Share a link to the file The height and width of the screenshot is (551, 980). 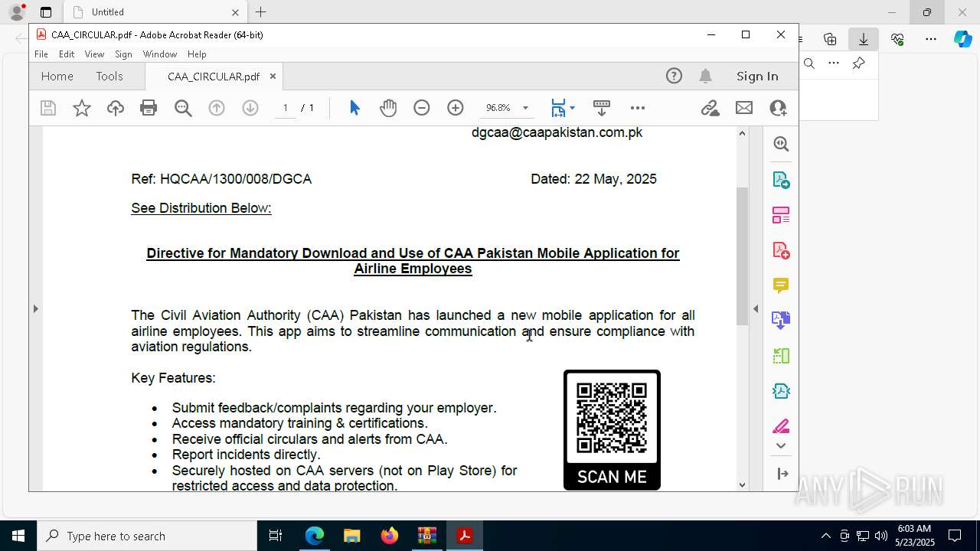(710, 108)
